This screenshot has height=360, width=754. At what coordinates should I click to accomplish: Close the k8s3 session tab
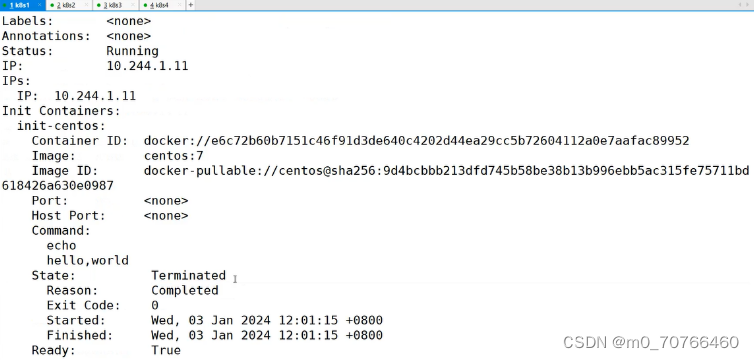pyautogui.click(x=133, y=5)
